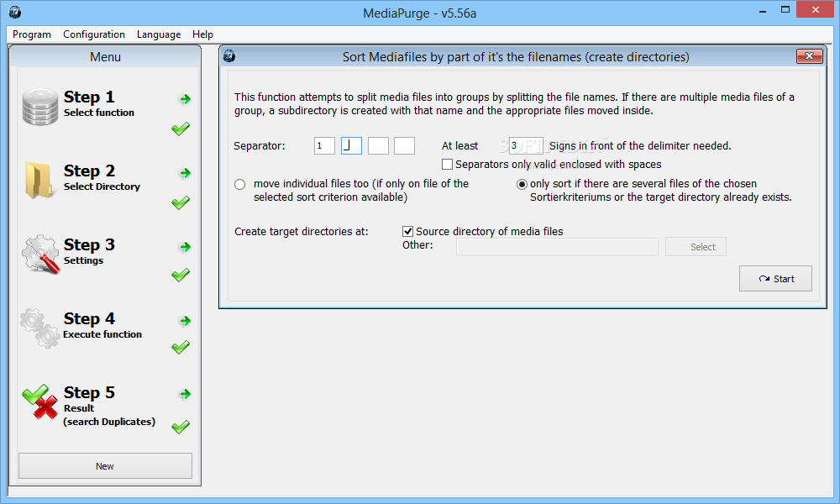The width and height of the screenshot is (840, 504).
Task: Click the New button in Menu panel
Action: [x=106, y=466]
